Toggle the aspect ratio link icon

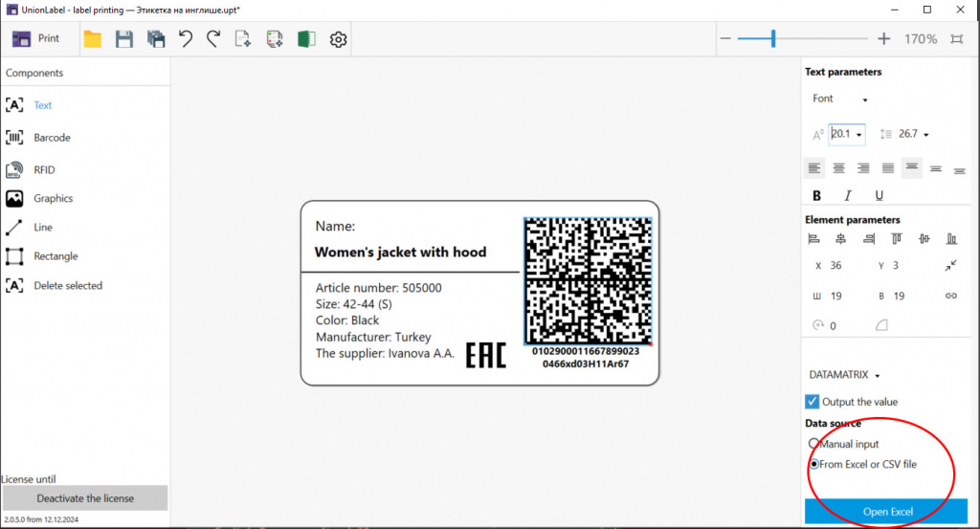point(950,296)
